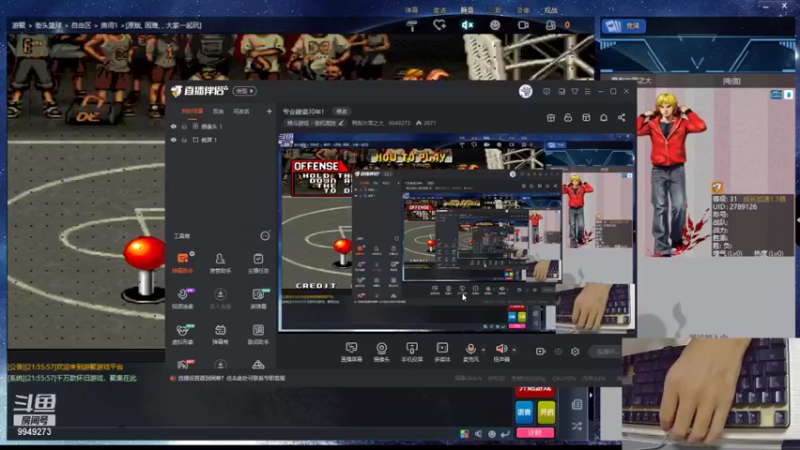The height and width of the screenshot is (450, 800).
Task: Expand the speaker options arrow
Action: click(x=514, y=350)
